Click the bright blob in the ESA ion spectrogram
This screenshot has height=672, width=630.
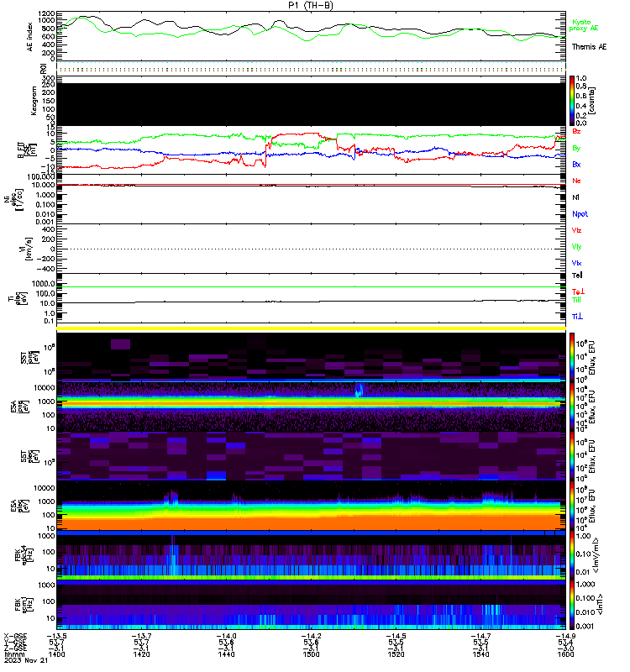click(x=359, y=390)
